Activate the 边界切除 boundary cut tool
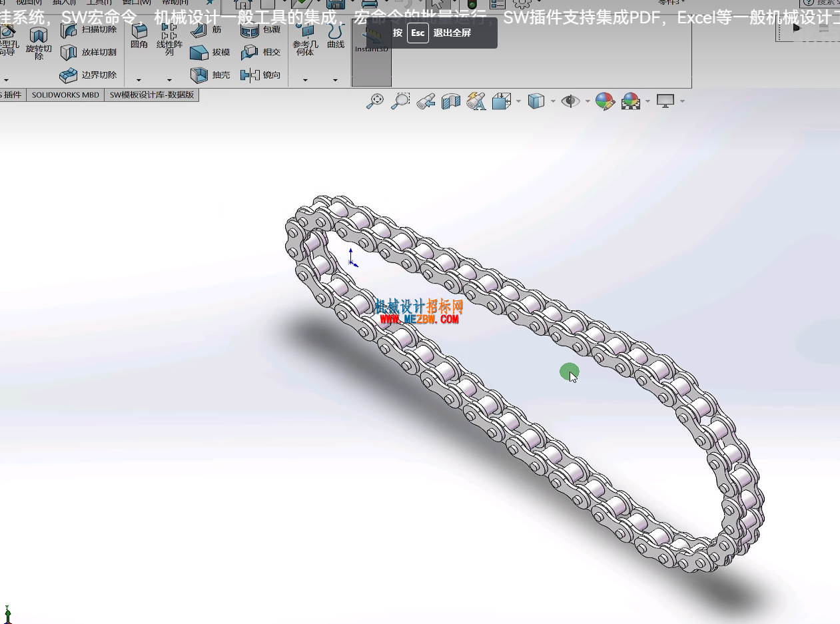This screenshot has height=624, width=840. coord(89,75)
